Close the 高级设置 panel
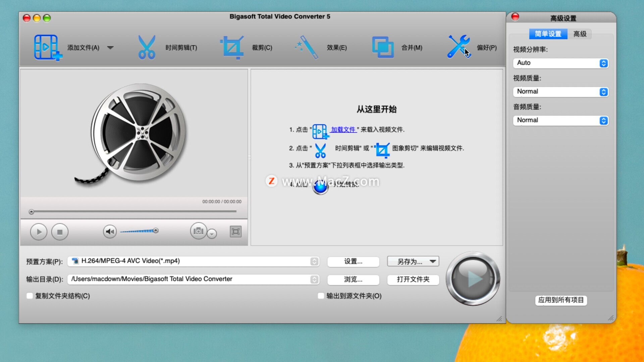The image size is (644, 362). click(x=515, y=17)
